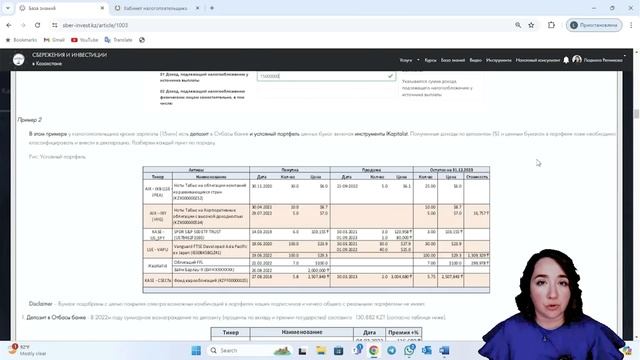Open the YouTube bookmark

[85, 40]
